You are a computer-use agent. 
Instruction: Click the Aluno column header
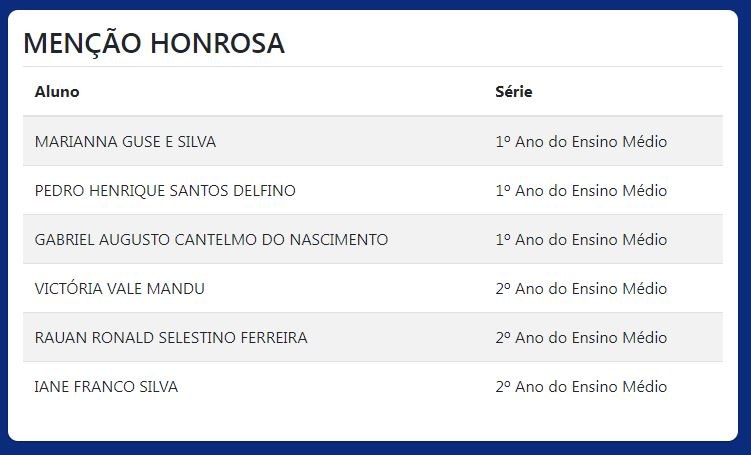click(x=57, y=92)
